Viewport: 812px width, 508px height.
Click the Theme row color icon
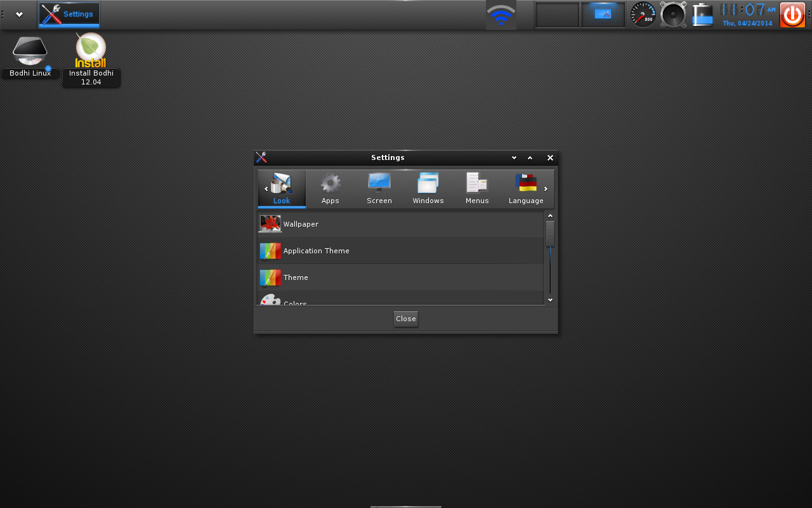[x=270, y=277]
